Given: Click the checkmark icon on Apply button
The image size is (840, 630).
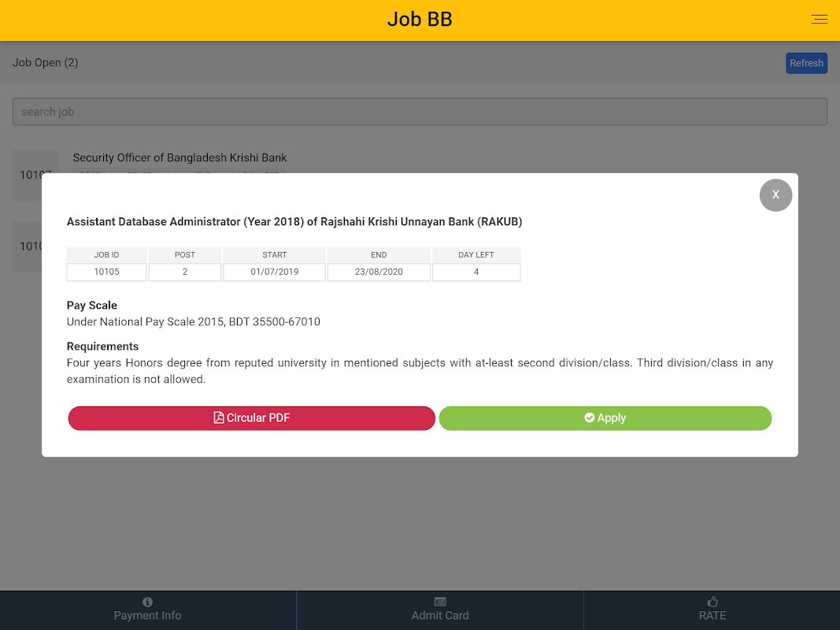Looking at the screenshot, I should click(x=590, y=417).
